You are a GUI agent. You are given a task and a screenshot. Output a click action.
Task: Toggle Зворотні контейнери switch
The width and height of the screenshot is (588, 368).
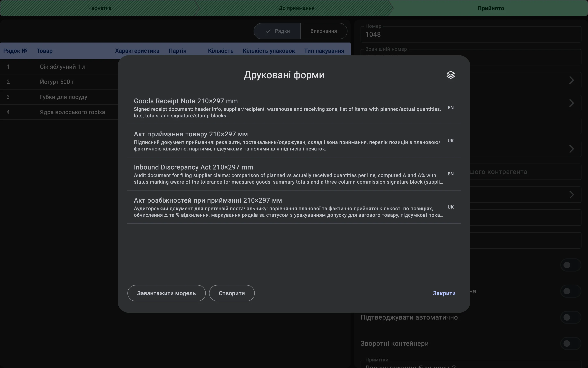pyautogui.click(x=570, y=343)
